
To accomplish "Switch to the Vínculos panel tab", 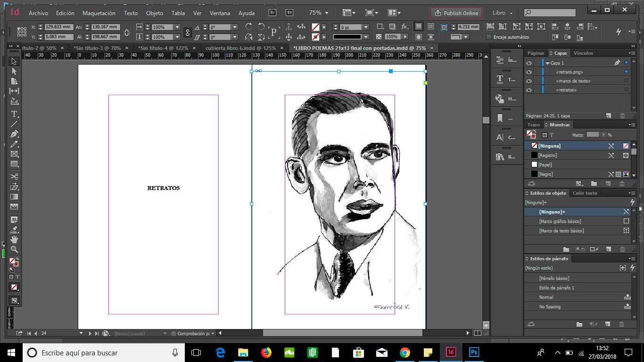I will (583, 53).
